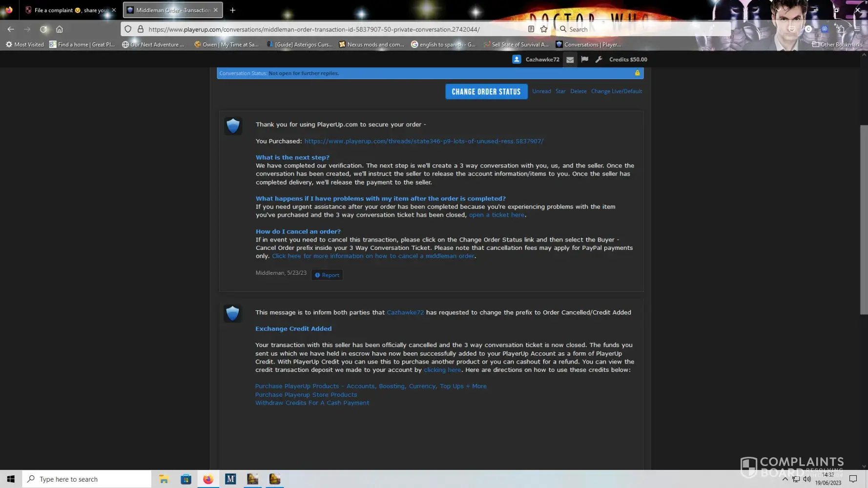
Task: Switch to Firefox on the taskbar
Action: coord(208,479)
